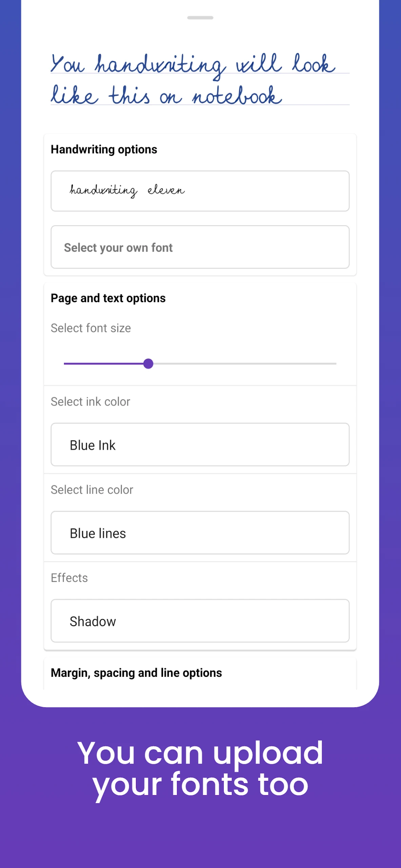Click the Select font size label

91,328
